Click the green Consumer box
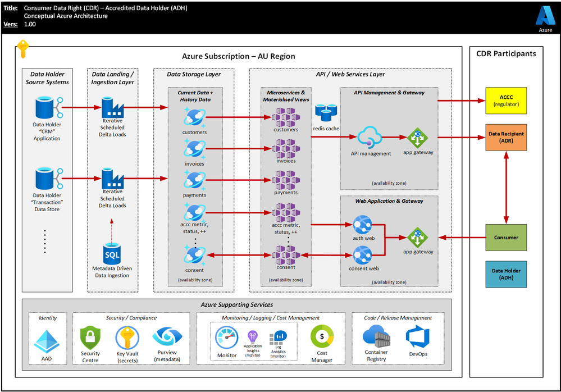 [506, 238]
